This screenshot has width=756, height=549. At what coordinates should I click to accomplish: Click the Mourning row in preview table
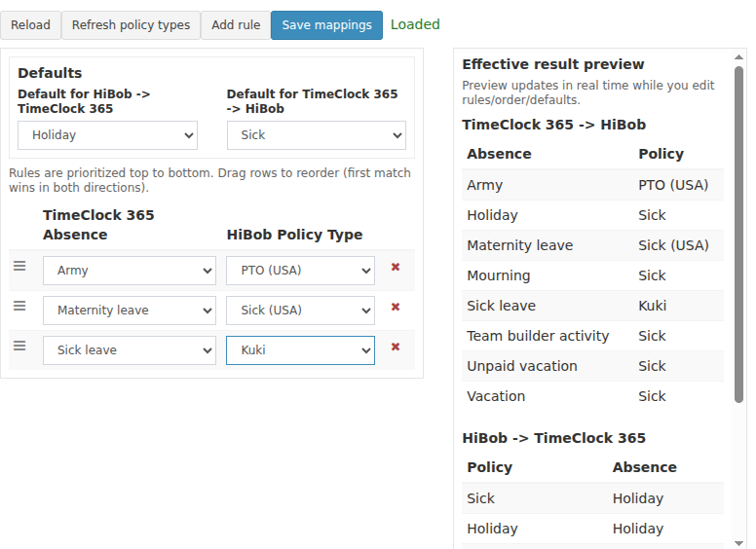(592, 275)
